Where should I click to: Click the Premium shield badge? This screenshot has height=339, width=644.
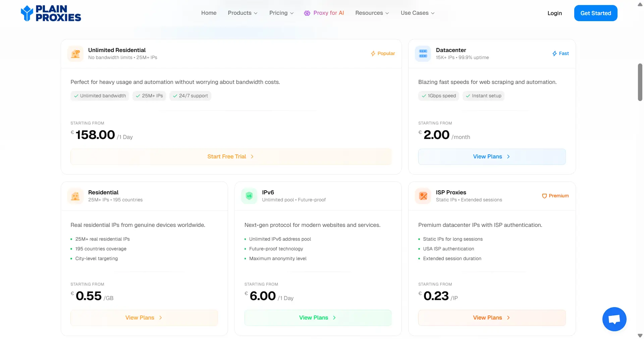[555, 196]
